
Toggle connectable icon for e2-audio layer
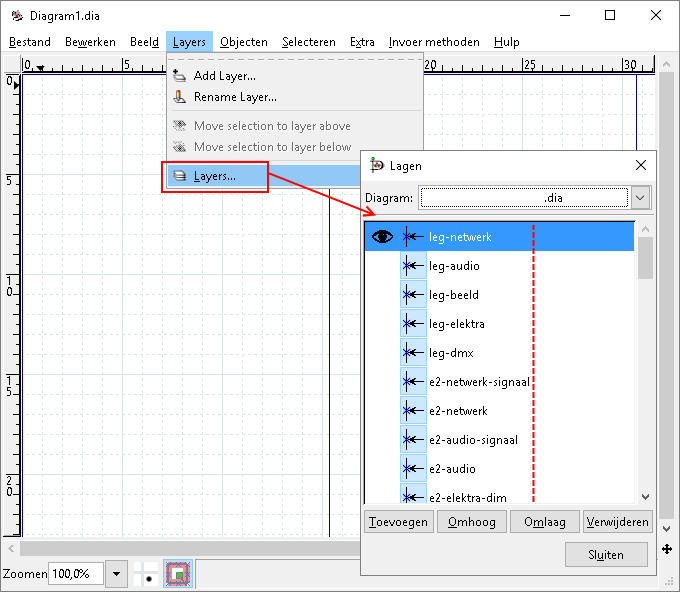tap(413, 469)
